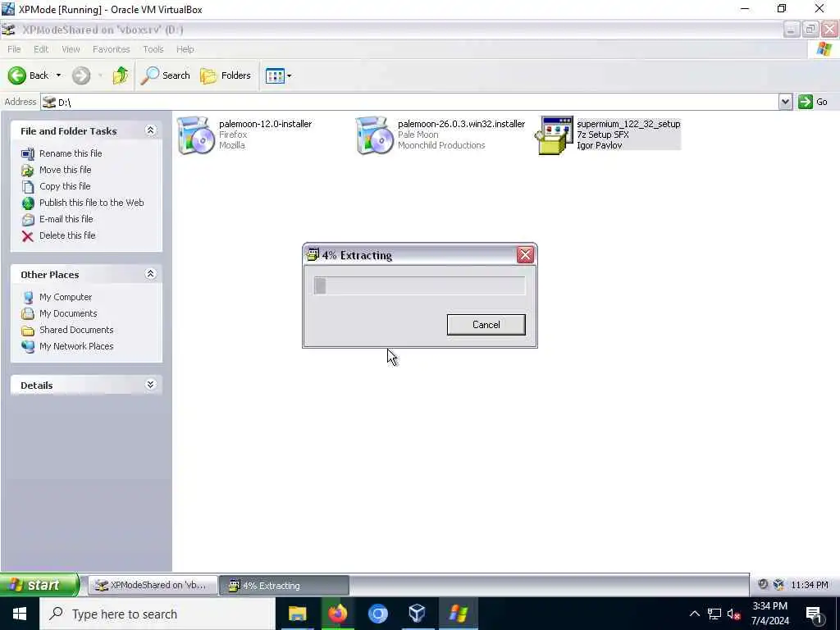Select the palemoon-26.0.3.win32.installer file icon
Viewport: 840px width, 630px height.
pyautogui.click(x=374, y=135)
